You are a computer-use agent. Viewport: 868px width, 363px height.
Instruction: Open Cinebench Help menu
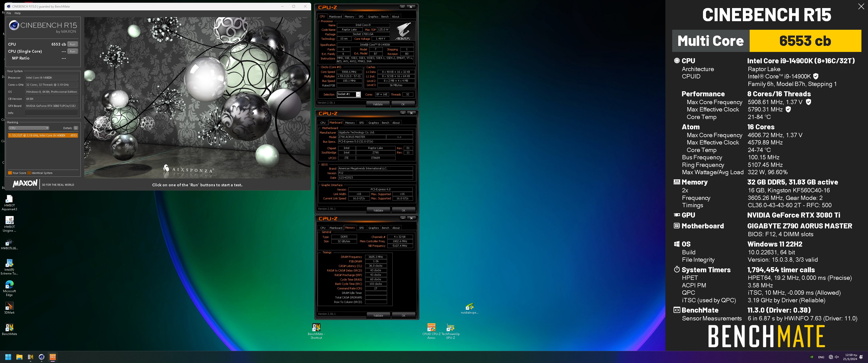tap(17, 13)
